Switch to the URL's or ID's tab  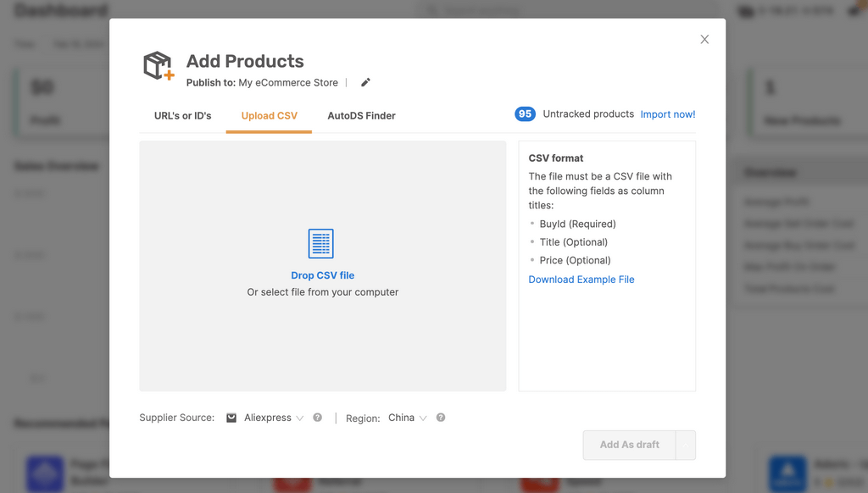coord(183,116)
